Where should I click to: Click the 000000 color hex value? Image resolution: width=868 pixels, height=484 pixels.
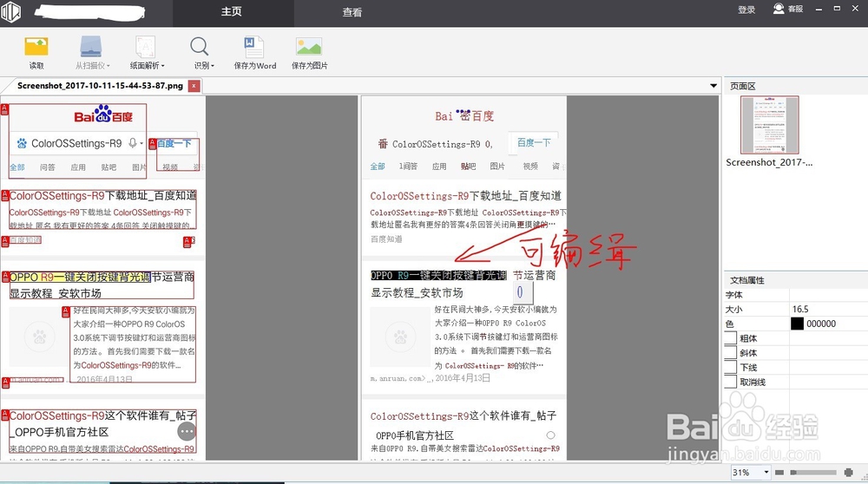tap(821, 324)
